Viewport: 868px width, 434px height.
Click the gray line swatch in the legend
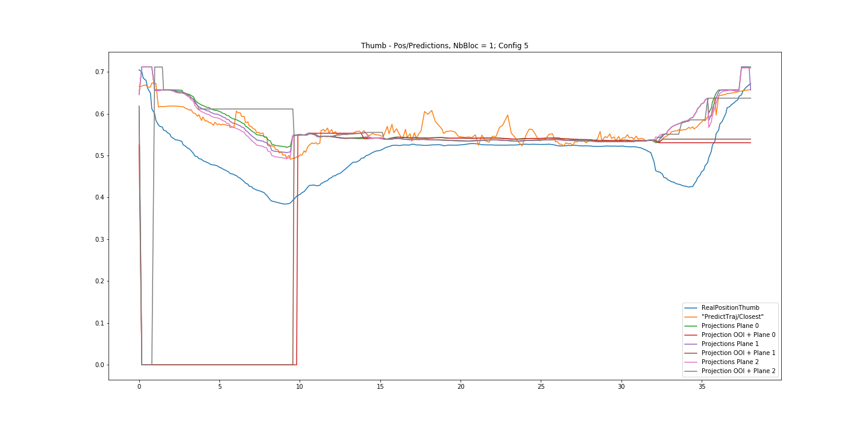click(691, 371)
